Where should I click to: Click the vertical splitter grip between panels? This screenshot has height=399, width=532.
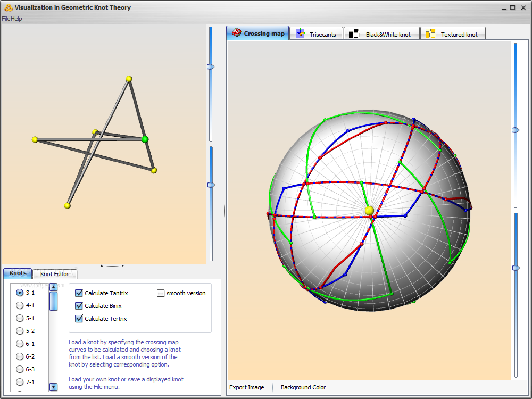coord(223,211)
